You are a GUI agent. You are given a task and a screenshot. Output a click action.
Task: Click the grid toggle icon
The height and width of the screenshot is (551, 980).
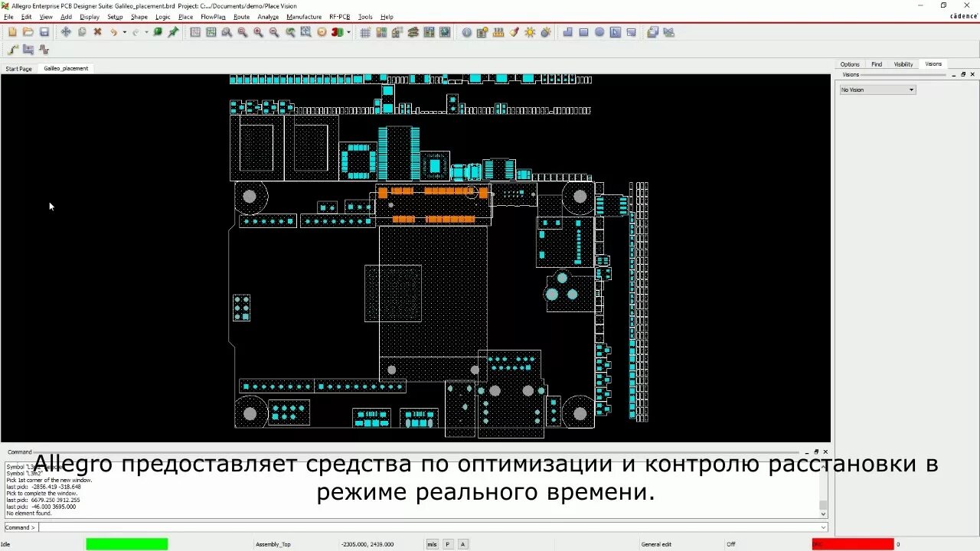click(x=365, y=32)
